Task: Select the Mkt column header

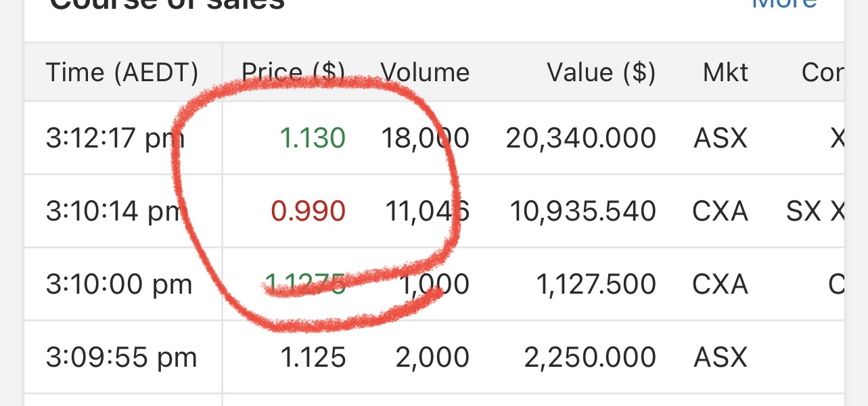Action: click(725, 72)
